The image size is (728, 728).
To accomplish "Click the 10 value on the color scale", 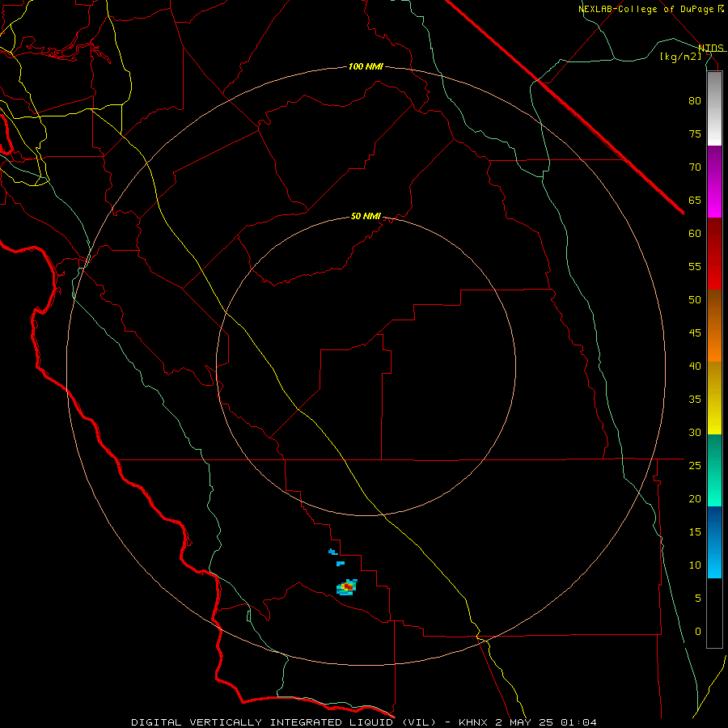I will pyautogui.click(x=695, y=565).
